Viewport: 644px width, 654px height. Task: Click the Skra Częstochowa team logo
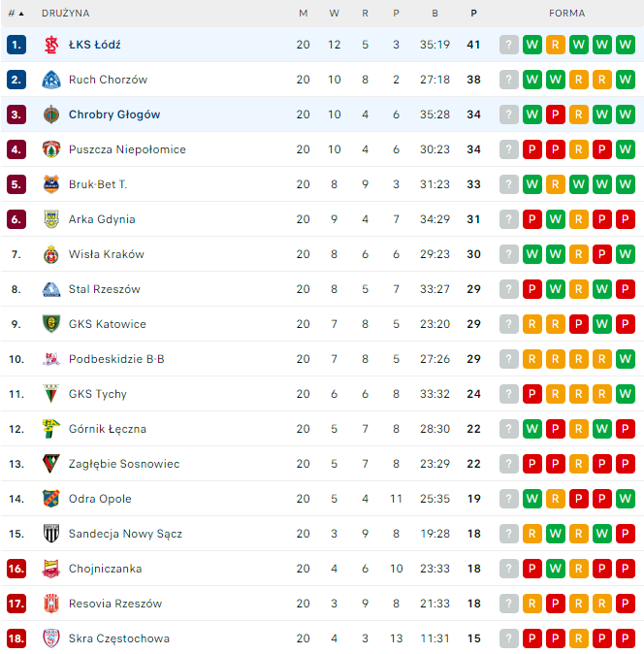(51, 638)
